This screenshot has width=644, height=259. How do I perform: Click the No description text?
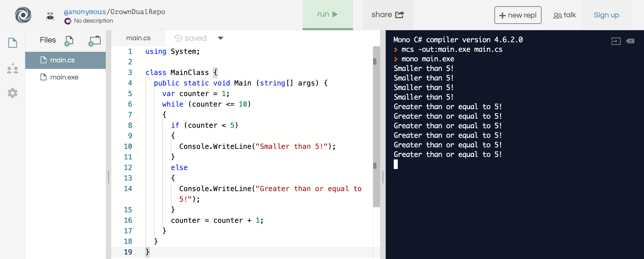pos(93,21)
